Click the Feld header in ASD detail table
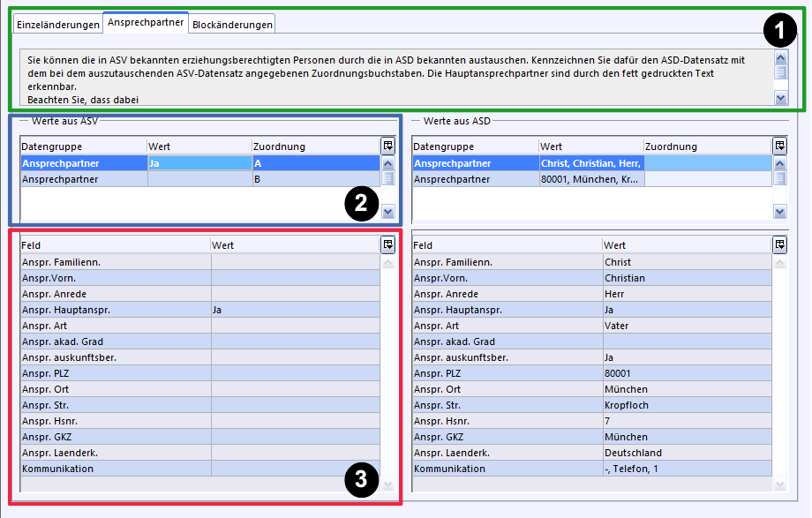Viewport: 812px width, 518px height. 507,245
